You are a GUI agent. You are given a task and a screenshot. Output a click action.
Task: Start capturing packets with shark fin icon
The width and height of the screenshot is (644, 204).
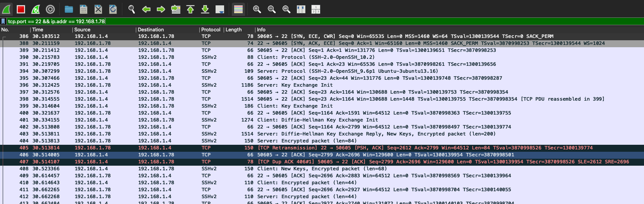(x=7, y=9)
